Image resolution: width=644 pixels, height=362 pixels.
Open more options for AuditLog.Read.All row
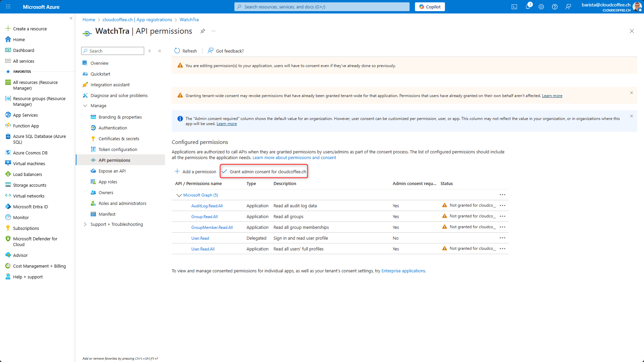(x=502, y=206)
